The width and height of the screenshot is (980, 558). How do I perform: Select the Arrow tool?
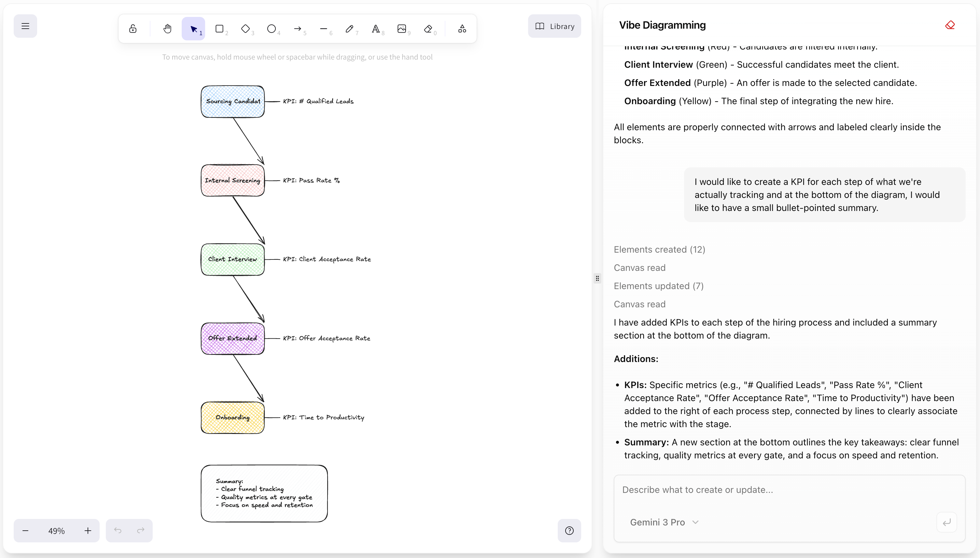(298, 29)
